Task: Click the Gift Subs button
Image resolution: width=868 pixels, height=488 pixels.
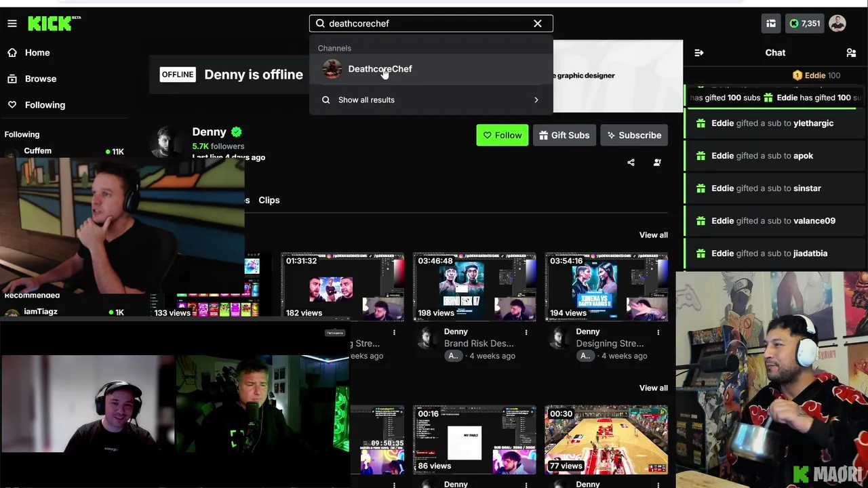Action: 564,136
